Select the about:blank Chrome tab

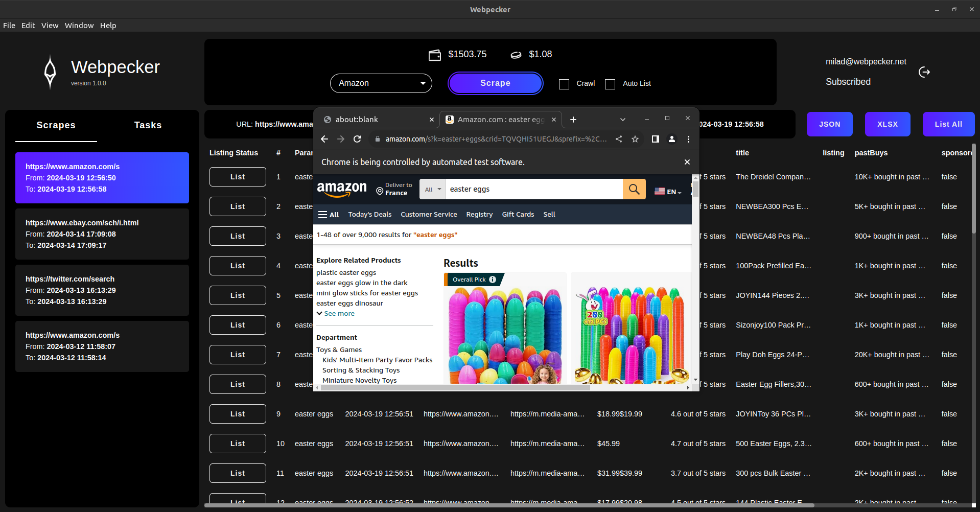(x=378, y=120)
